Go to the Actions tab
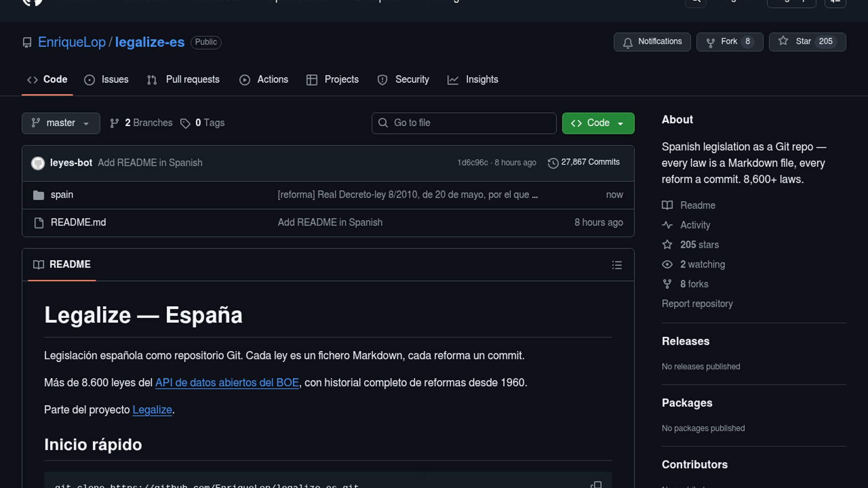Screen dimensions: 868x488 point(264,80)
